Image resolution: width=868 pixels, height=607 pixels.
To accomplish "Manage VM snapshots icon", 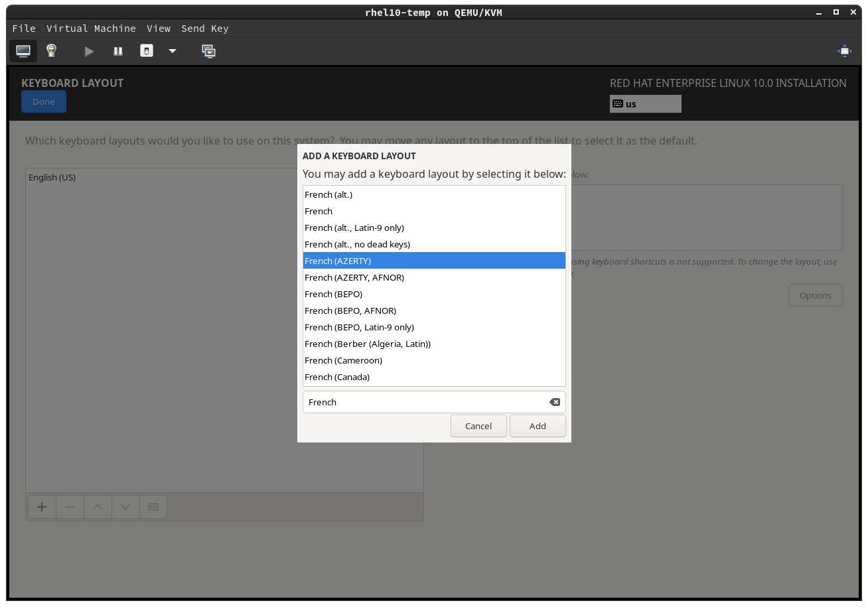I will (209, 51).
